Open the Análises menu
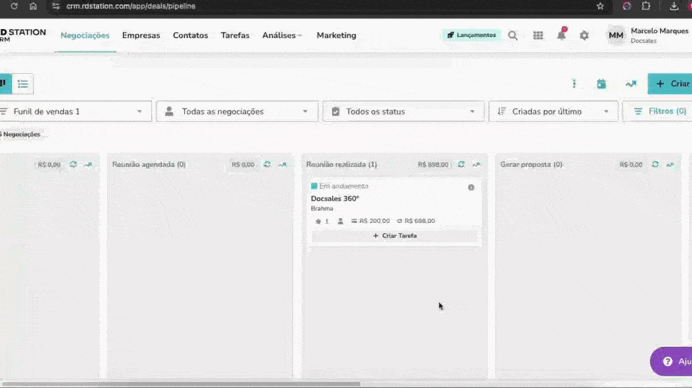Viewport: 692px width, 388px height. (x=282, y=35)
